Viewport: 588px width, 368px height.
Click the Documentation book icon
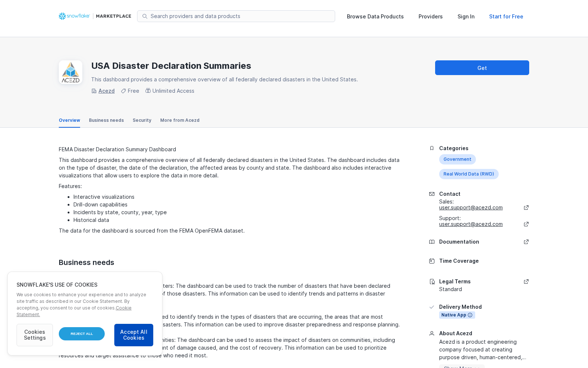[432, 242]
